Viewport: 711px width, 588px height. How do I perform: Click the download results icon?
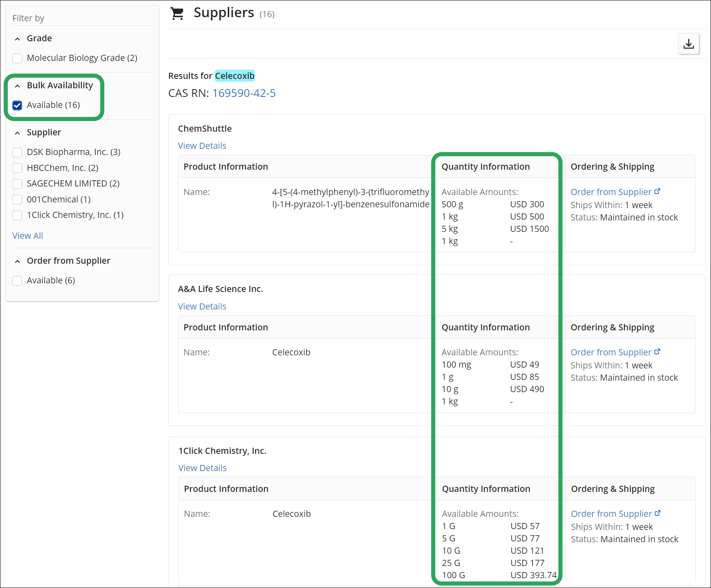[689, 44]
